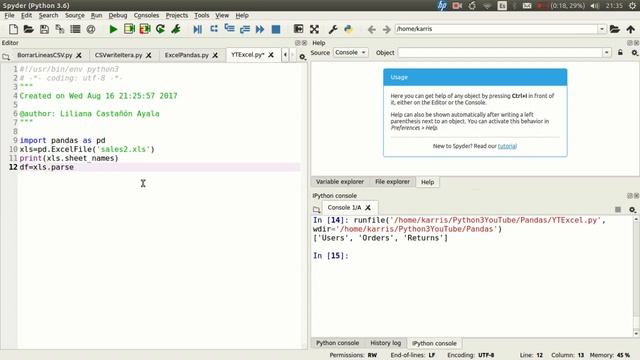Open system volume indicator
Screen dimensions: 640x360
pyautogui.click(x=595, y=5)
